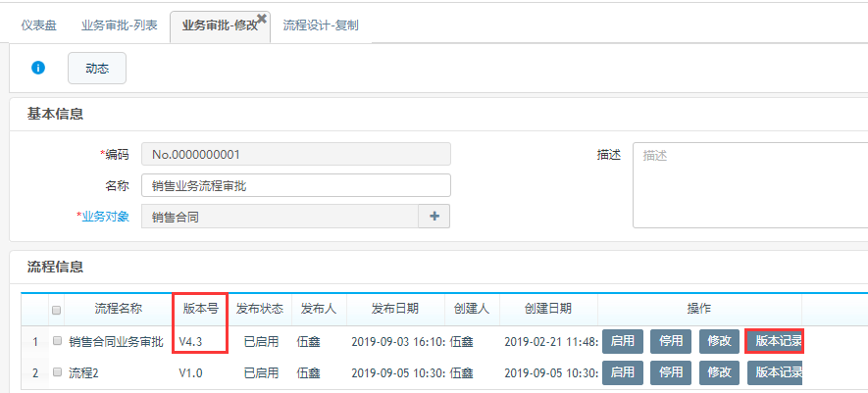Check the 流程2 row checkbox
Viewport: 868px width, 393px height.
tap(57, 372)
